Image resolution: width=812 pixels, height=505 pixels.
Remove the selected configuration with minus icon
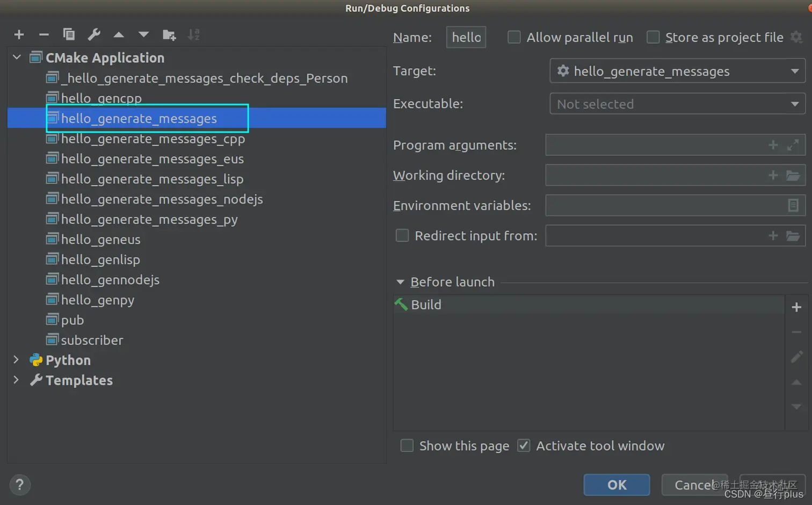click(x=44, y=35)
